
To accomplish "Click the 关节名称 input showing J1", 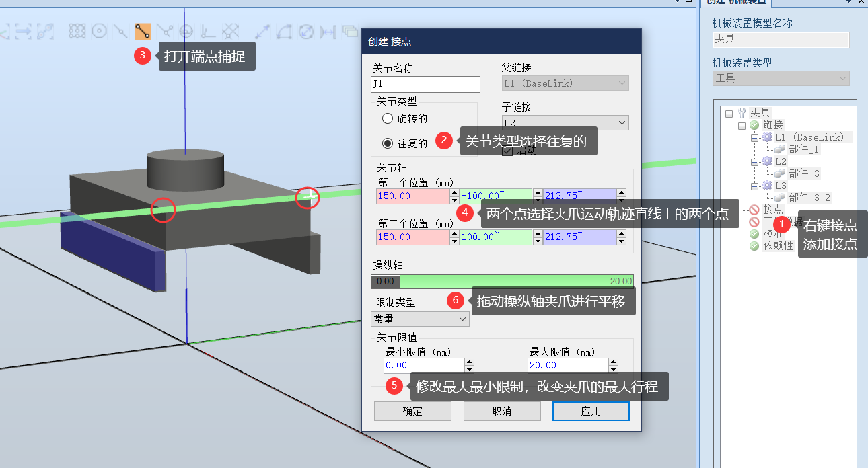I will (425, 84).
